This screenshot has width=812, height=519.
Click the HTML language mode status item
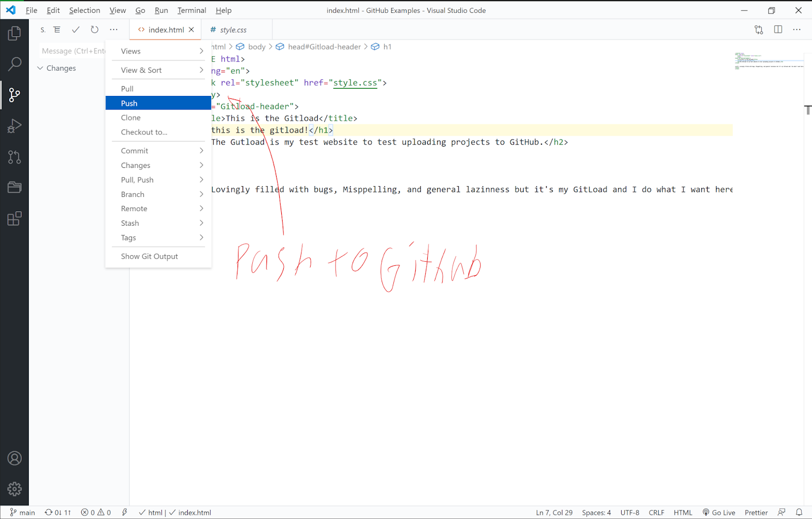point(683,512)
